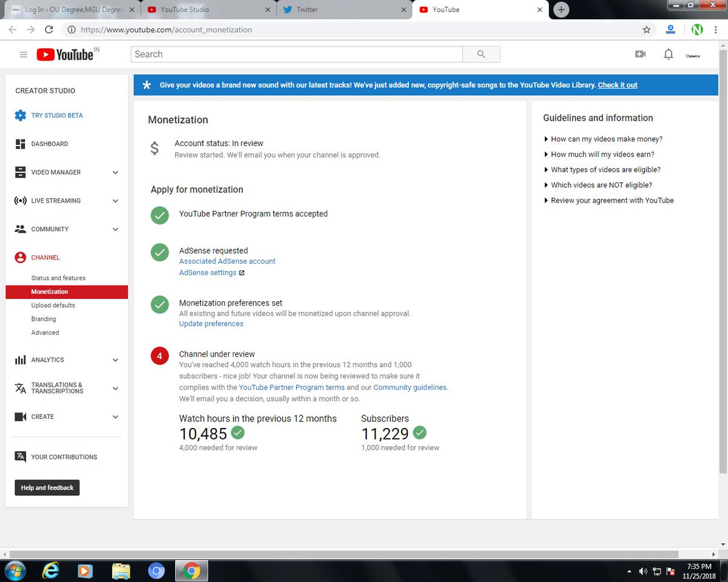Switch to the YouTube Studio browser tab
The image size is (728, 582).
[x=207, y=10]
